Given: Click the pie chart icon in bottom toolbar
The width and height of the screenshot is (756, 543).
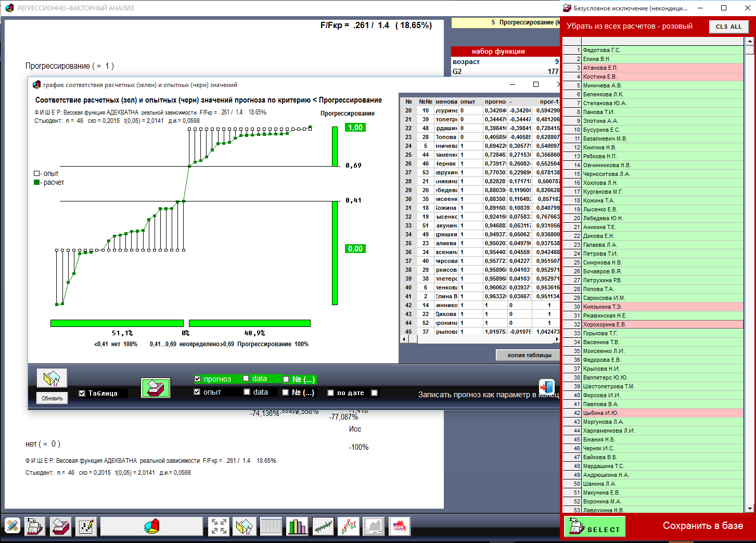Looking at the screenshot, I should pyautogui.click(x=151, y=526).
